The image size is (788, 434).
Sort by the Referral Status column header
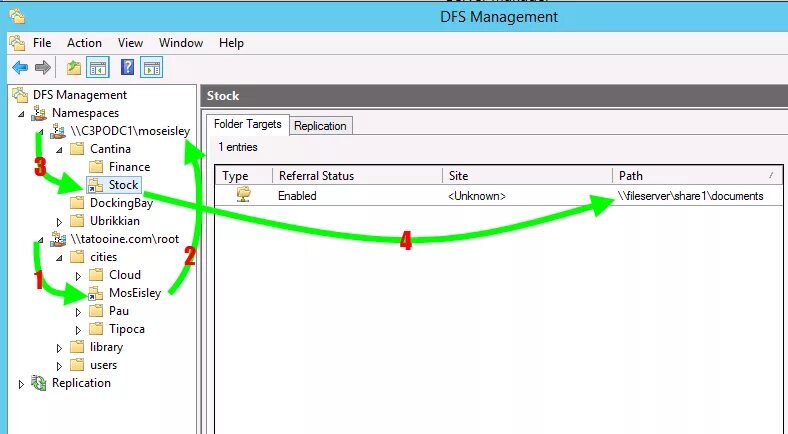pos(357,176)
